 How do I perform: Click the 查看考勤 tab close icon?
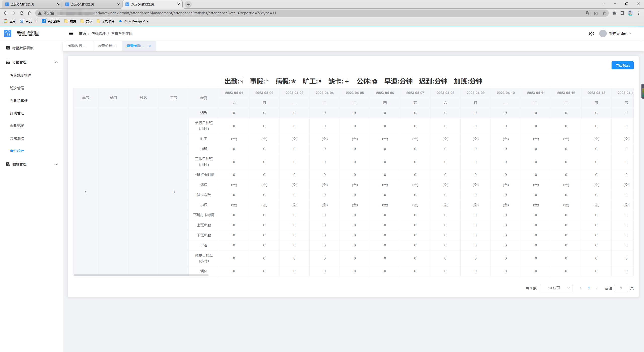click(149, 46)
